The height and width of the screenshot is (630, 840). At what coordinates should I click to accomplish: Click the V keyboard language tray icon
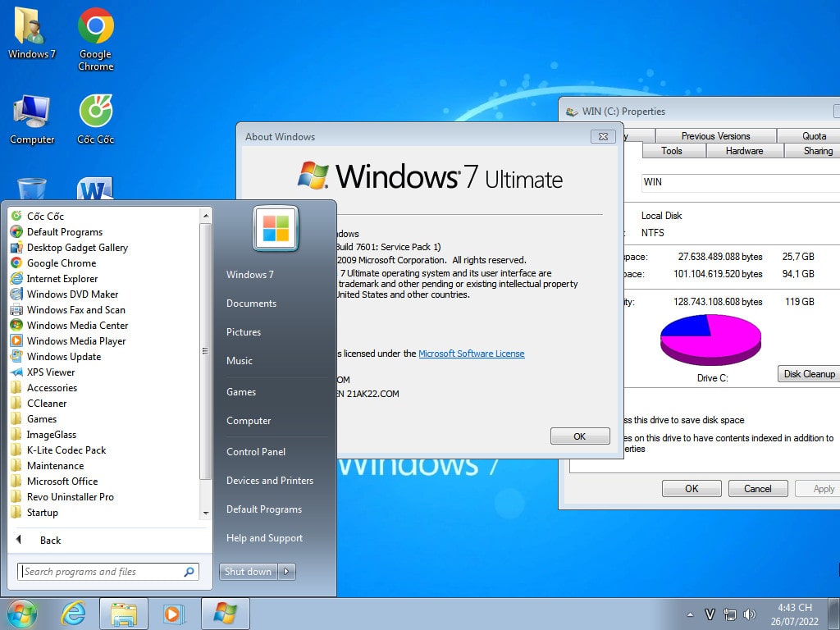tap(710, 614)
